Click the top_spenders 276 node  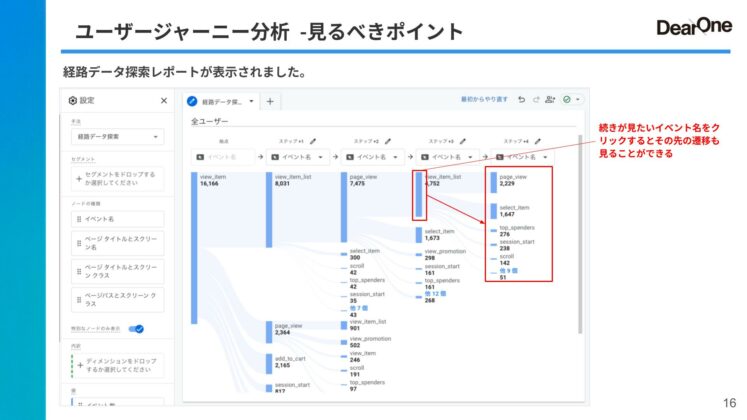[x=494, y=231]
